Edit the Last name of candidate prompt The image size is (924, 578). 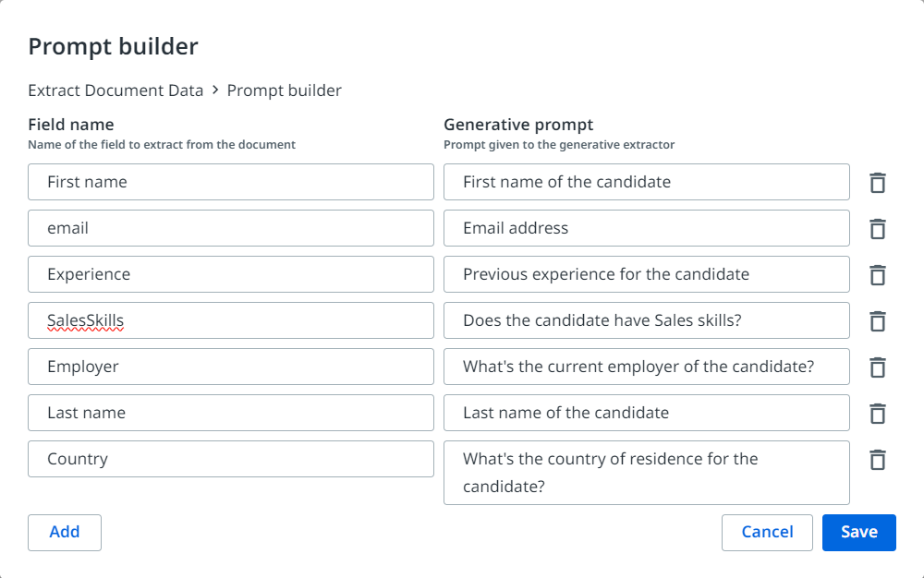646,413
